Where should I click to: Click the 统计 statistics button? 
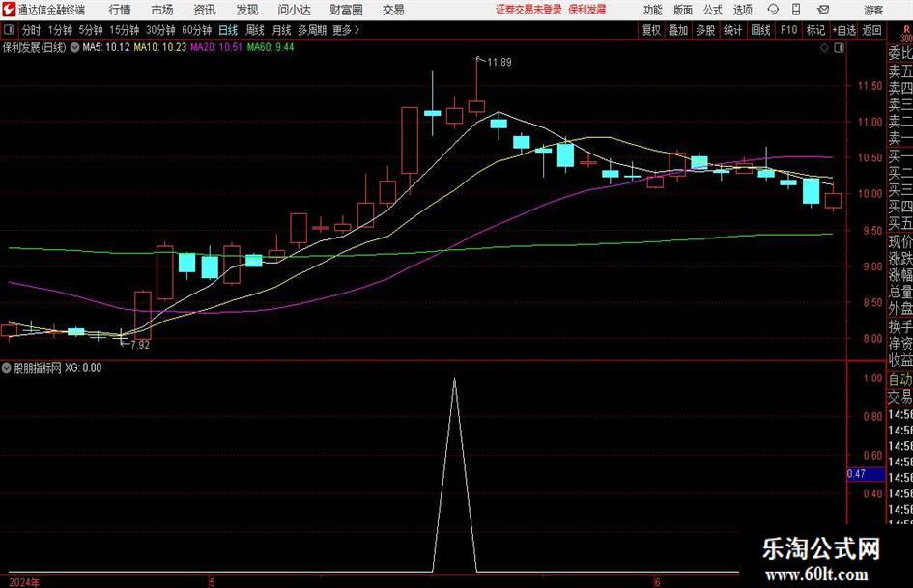pos(733,30)
